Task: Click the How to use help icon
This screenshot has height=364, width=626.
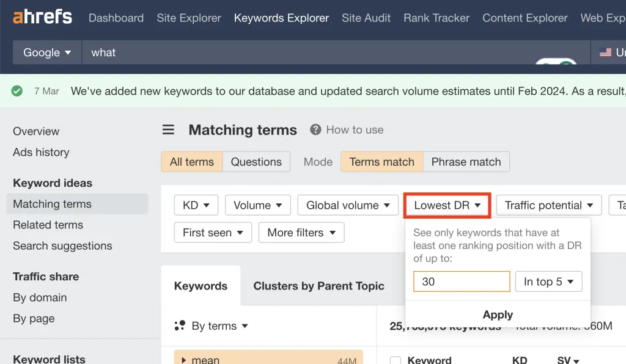Action: pos(315,130)
